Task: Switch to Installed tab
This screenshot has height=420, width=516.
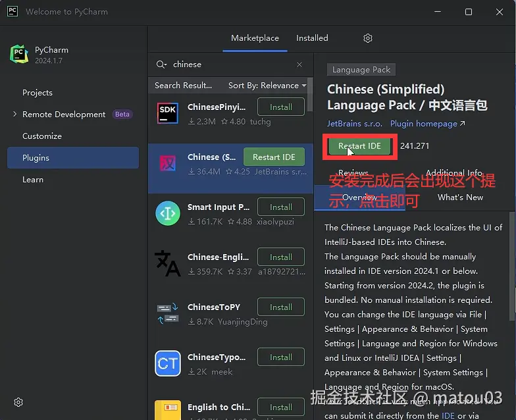Action: click(x=312, y=38)
